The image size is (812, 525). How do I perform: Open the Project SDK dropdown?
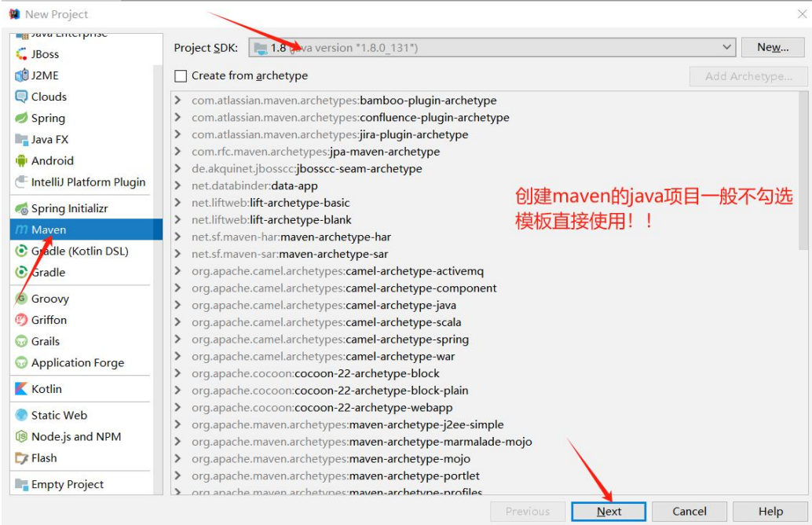(492, 48)
